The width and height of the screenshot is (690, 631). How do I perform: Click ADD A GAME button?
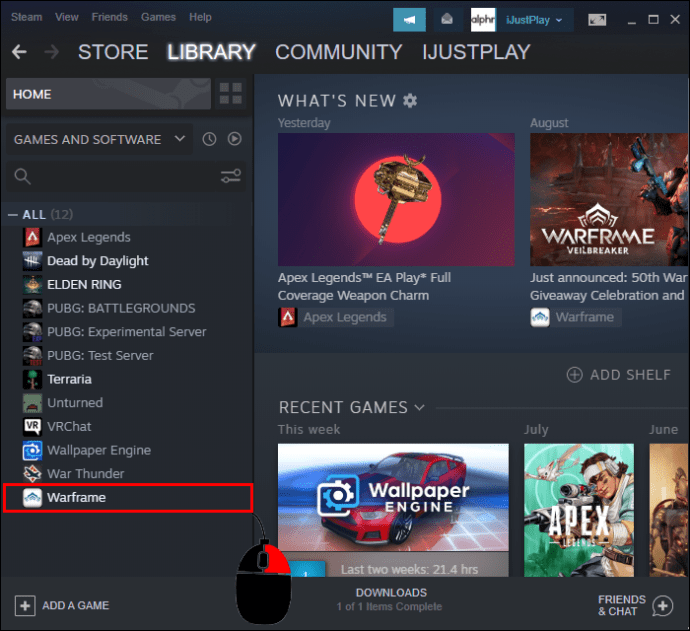(x=62, y=605)
